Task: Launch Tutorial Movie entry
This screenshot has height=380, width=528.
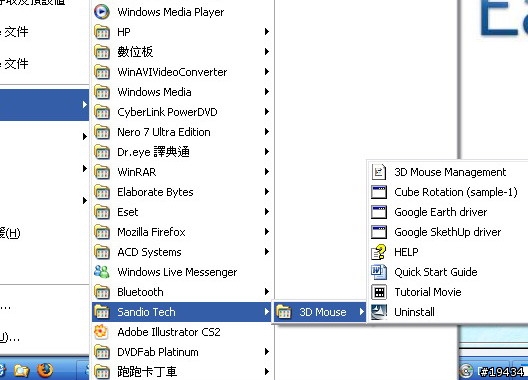Action: 448,292
